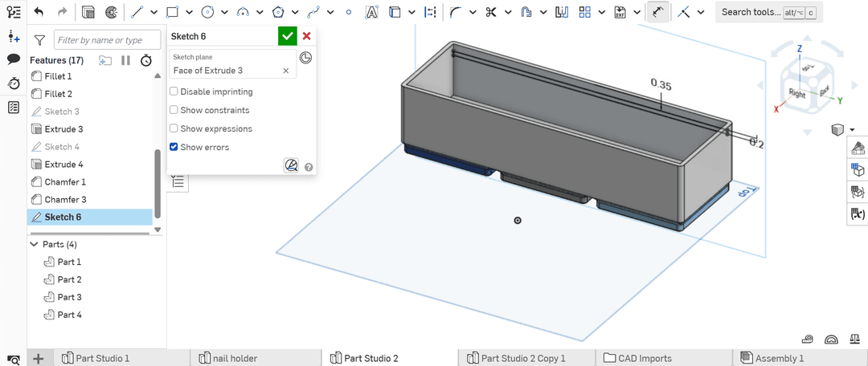Toggle Disable imprinting checkbox

pyautogui.click(x=174, y=91)
